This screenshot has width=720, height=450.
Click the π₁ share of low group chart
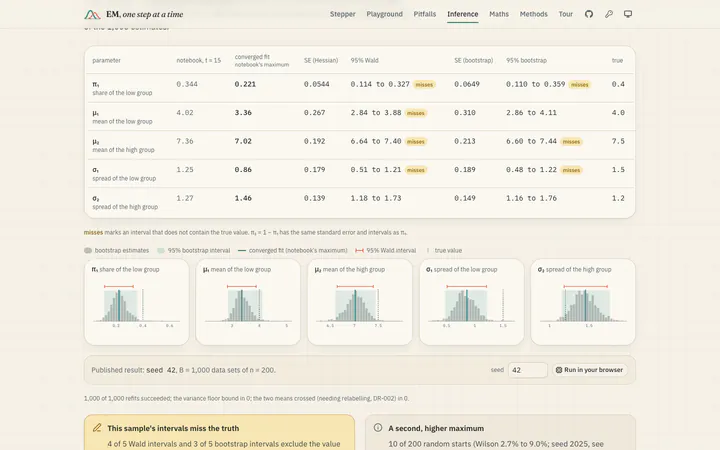coord(136,302)
